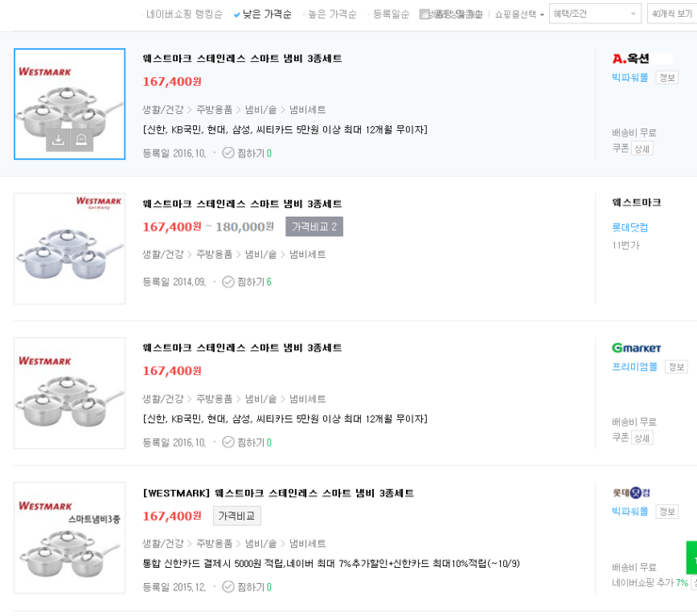Click 찜하기 icon on the Gmarket product
This screenshot has height=616, width=697.
(x=228, y=442)
